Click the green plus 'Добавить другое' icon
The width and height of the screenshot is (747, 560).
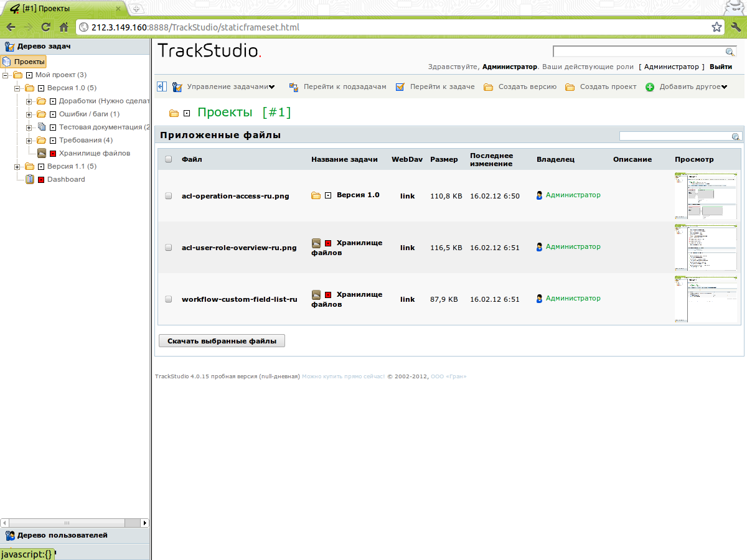click(650, 87)
